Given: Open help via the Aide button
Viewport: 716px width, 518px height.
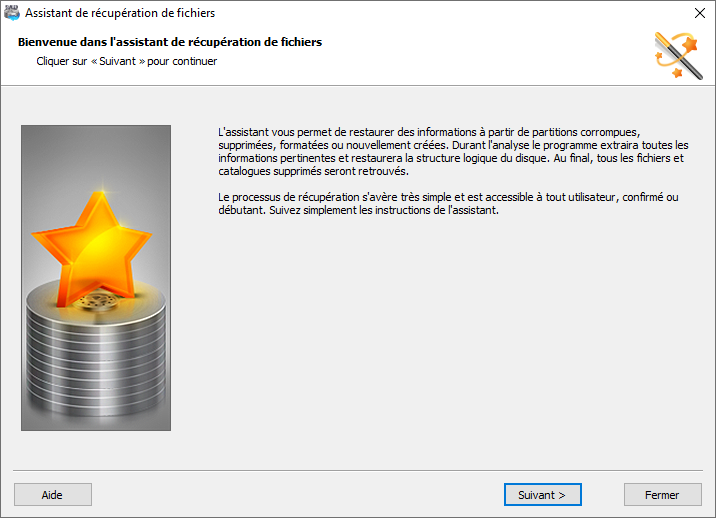Looking at the screenshot, I should point(53,495).
